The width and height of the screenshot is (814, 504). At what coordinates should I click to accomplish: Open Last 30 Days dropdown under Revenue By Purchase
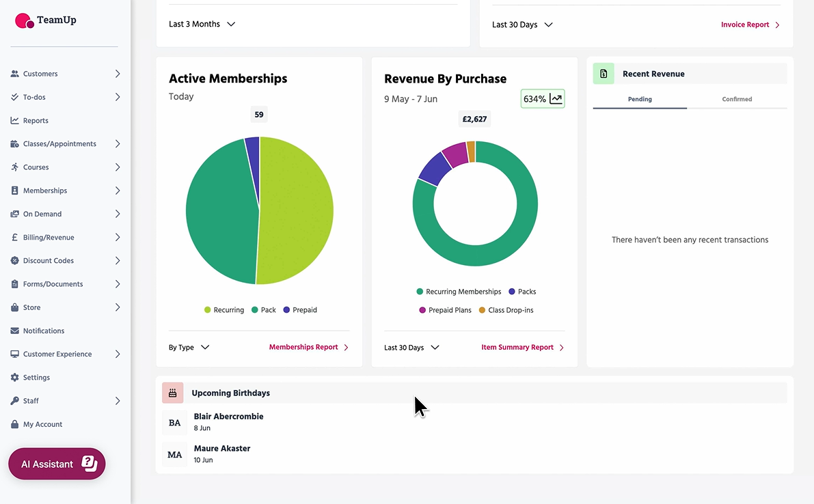[x=411, y=348]
